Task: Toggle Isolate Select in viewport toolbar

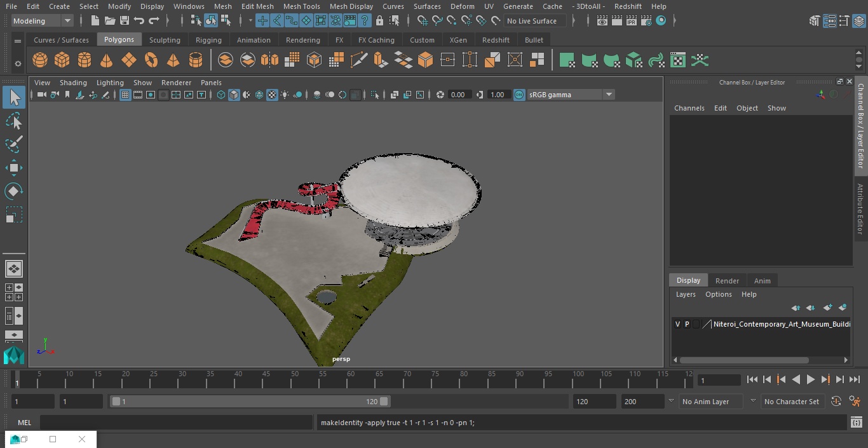Action: [375, 95]
